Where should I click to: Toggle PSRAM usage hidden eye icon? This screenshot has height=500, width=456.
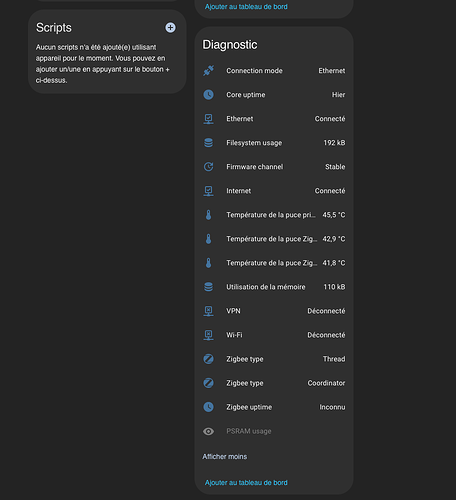[208, 431]
